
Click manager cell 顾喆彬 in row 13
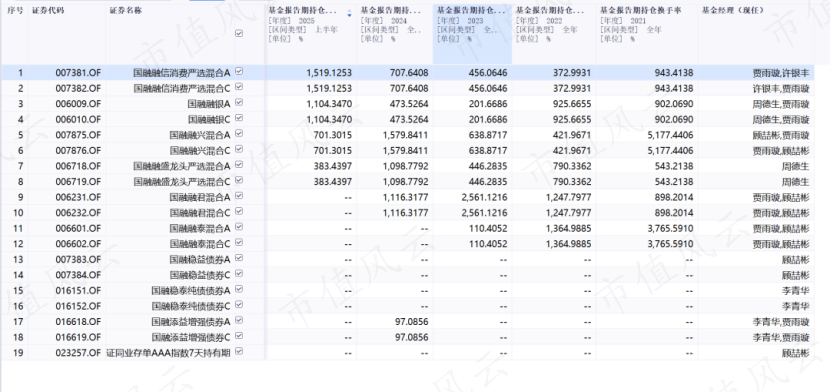click(796, 259)
